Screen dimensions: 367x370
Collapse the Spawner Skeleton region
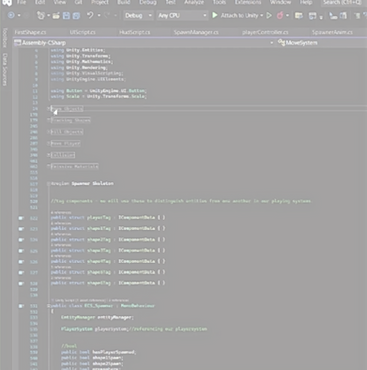[49, 184]
